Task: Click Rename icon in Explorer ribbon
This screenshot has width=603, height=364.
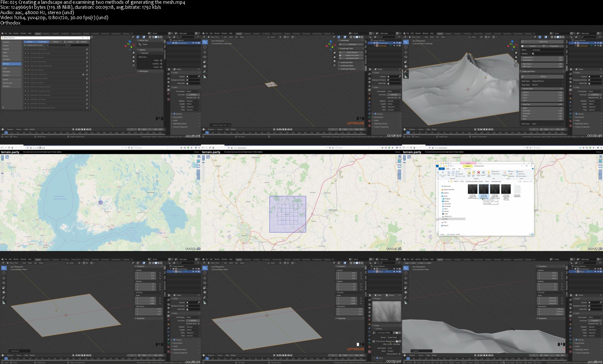Action: (483, 173)
